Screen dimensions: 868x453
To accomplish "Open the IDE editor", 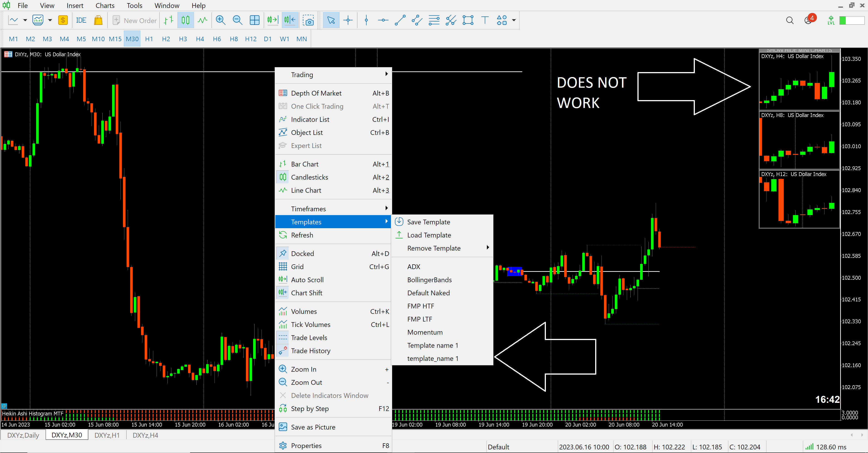I will (81, 20).
